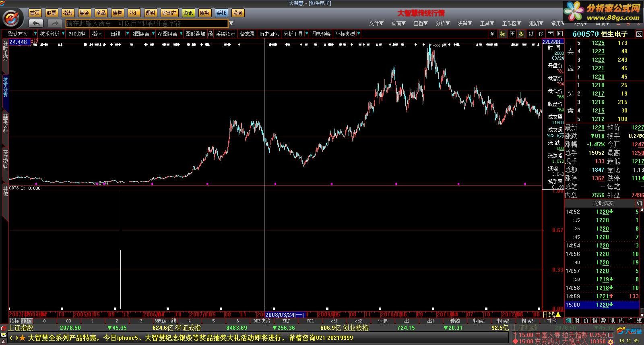
Task: Select the VOL indicator tab
Action: [310, 321]
